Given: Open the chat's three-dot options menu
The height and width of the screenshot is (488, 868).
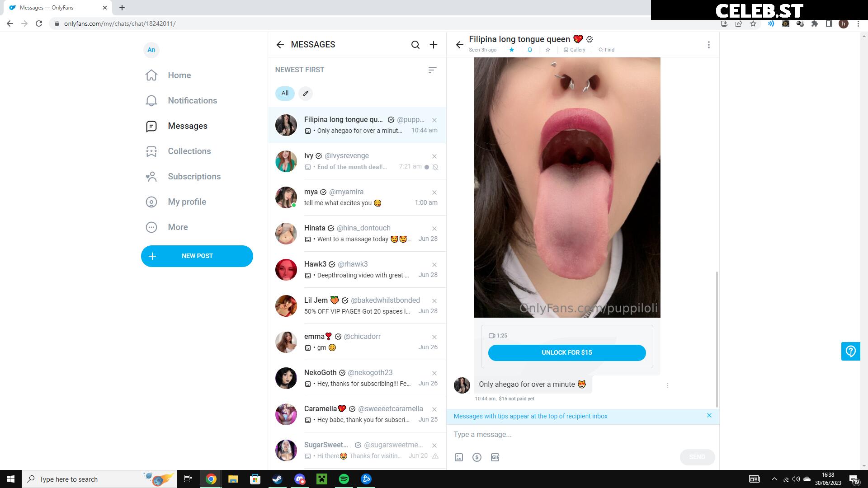Looking at the screenshot, I should tap(708, 45).
